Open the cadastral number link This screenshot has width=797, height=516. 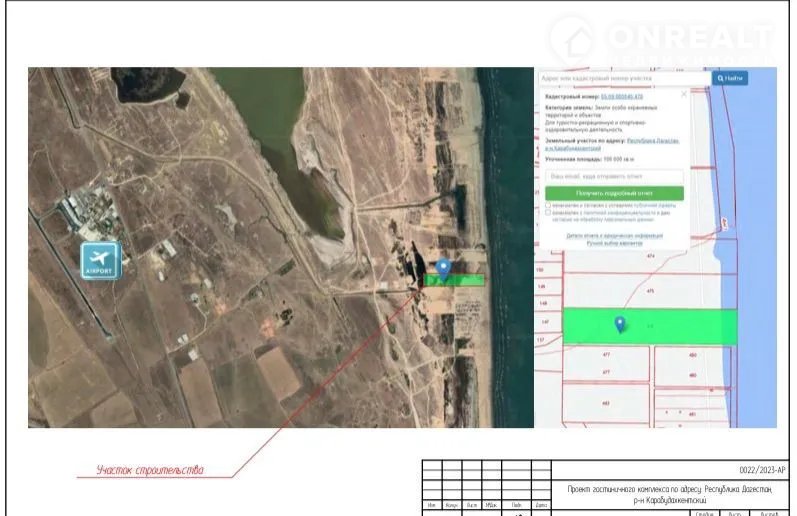622,96
